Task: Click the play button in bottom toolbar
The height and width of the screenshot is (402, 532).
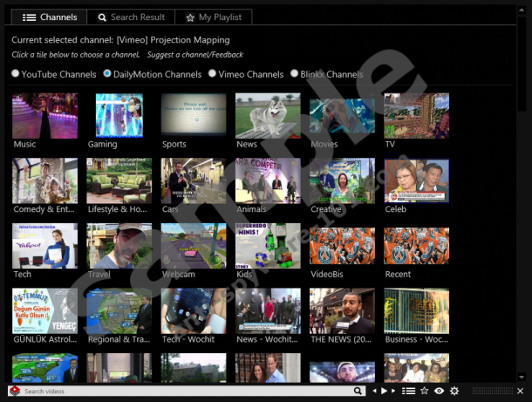Action: click(383, 392)
